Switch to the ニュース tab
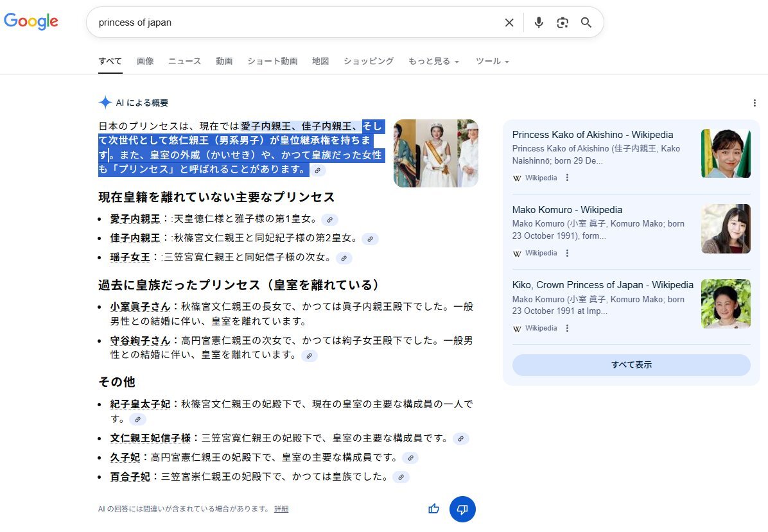This screenshot has height=532, width=768. (185, 61)
